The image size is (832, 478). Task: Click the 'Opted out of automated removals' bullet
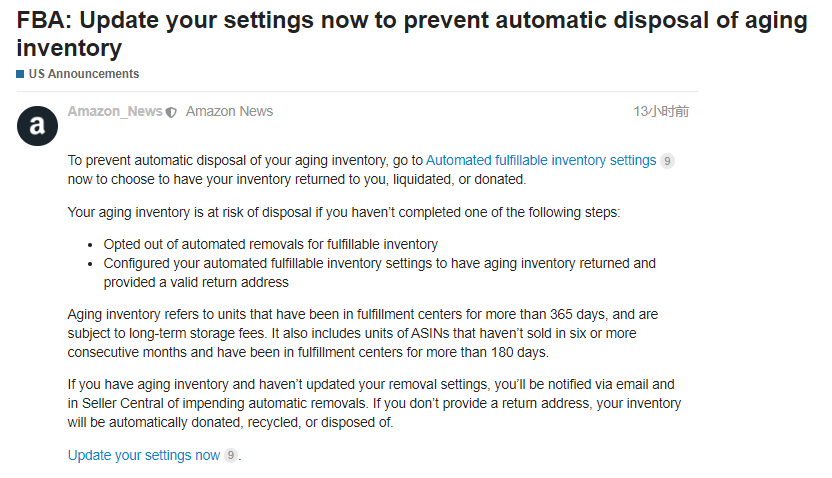pyautogui.click(x=270, y=244)
